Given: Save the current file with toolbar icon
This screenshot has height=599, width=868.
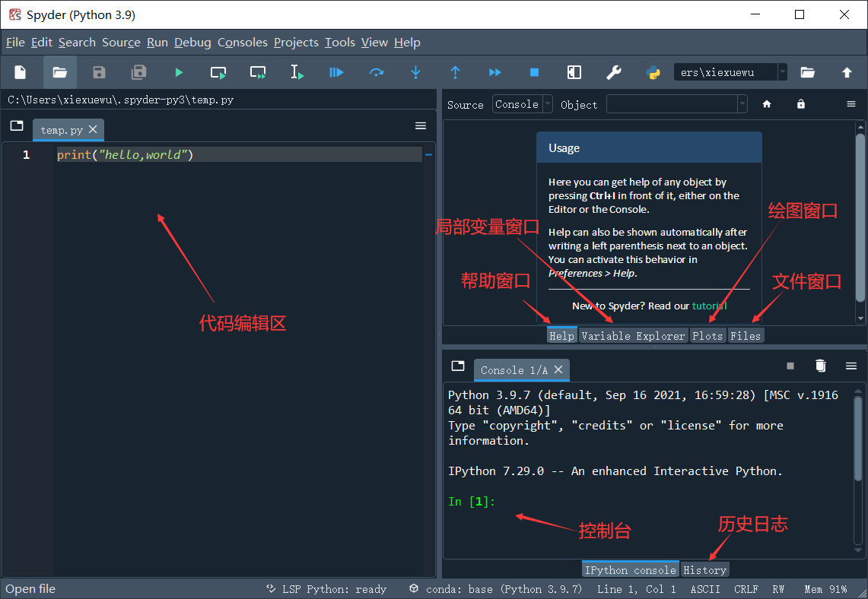Looking at the screenshot, I should 99,72.
